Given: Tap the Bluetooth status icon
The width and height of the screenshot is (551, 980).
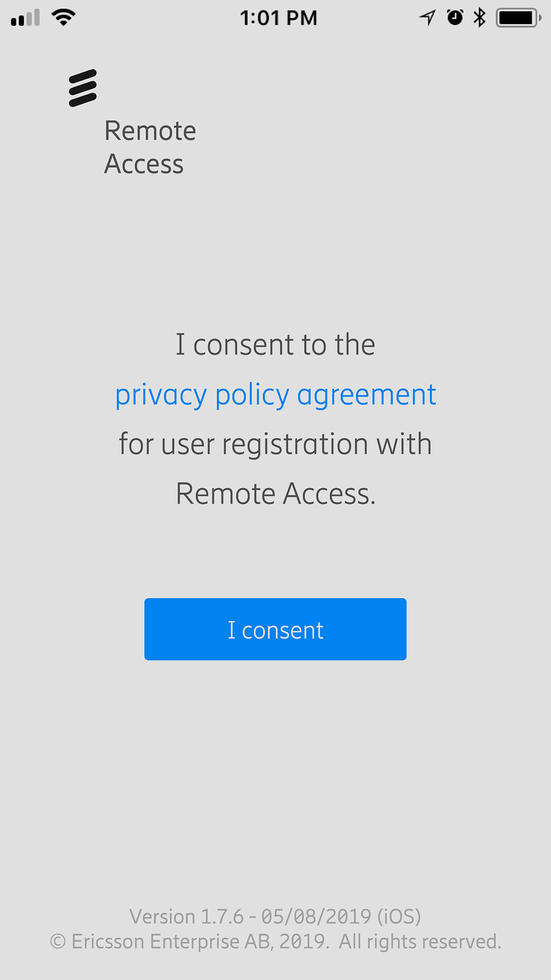Looking at the screenshot, I should pyautogui.click(x=480, y=18).
